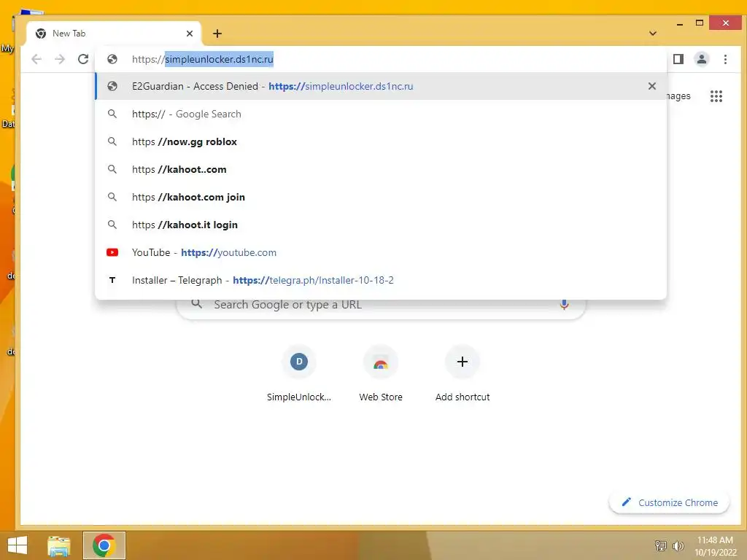Click the YouTube red icon in suggestions
This screenshot has width=747, height=560.
point(112,252)
